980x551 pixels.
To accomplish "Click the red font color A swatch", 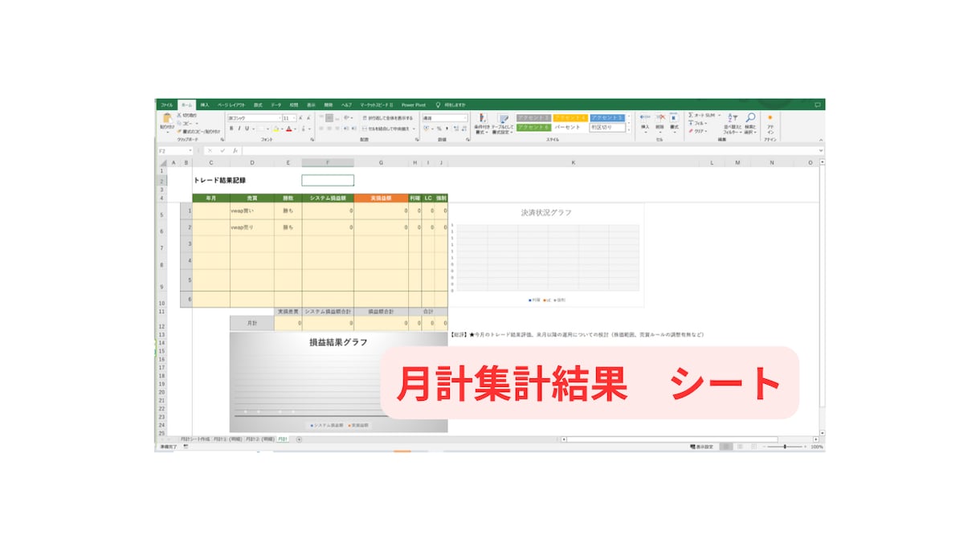I will click(288, 129).
